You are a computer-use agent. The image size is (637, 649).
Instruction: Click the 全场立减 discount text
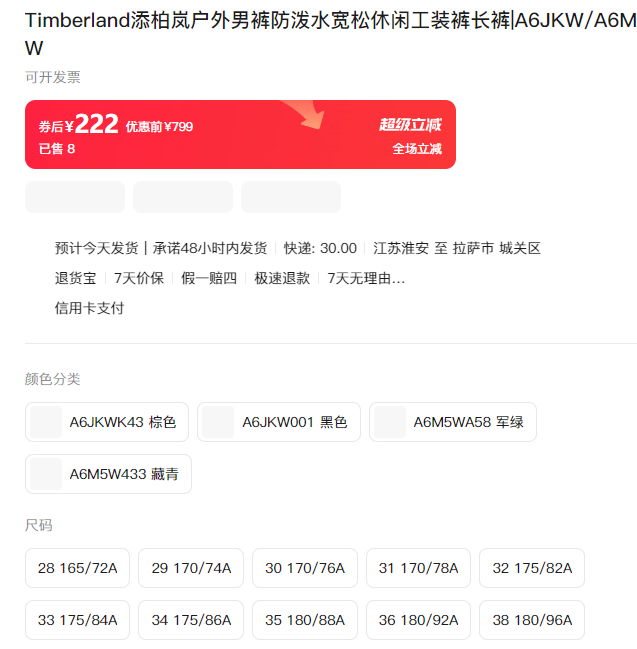click(417, 149)
